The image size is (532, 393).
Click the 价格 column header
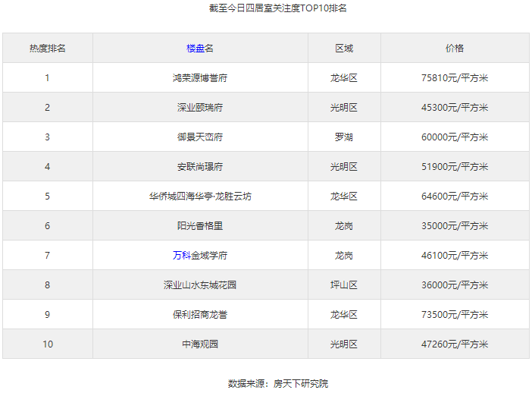[x=455, y=48]
